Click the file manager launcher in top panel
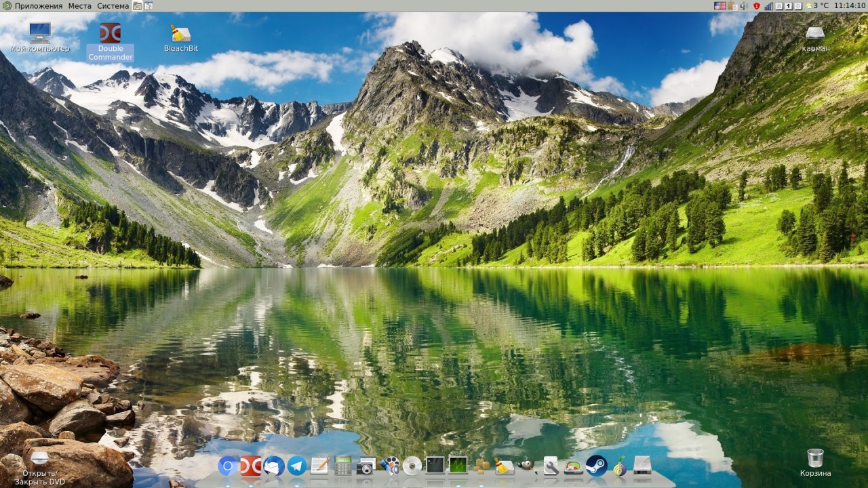Viewport: 868px width, 488px height. click(137, 5)
